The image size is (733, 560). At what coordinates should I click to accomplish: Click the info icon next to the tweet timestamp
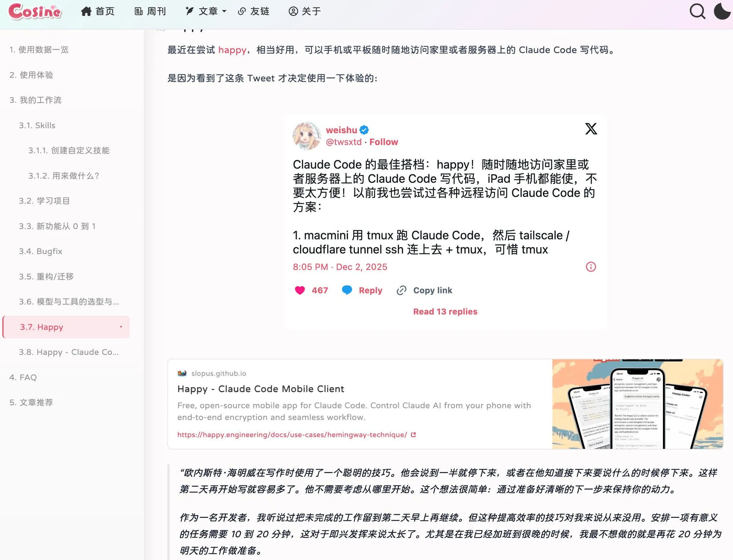(590, 267)
